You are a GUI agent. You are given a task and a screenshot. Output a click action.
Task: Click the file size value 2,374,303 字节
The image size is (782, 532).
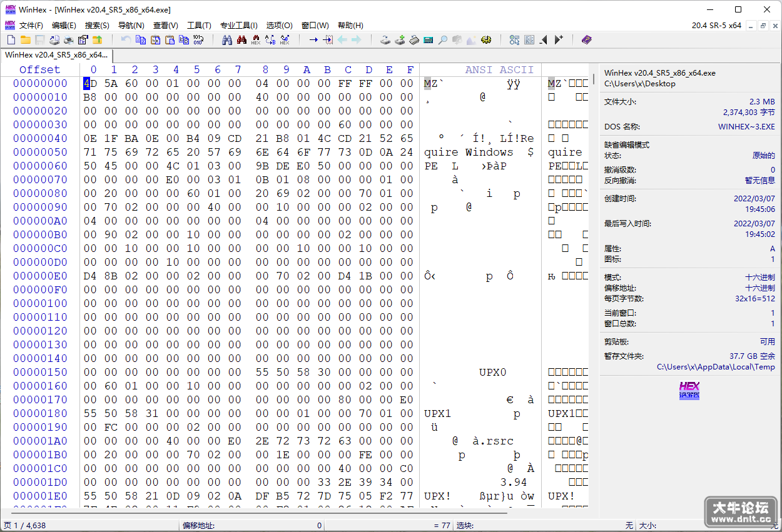pyautogui.click(x=749, y=113)
